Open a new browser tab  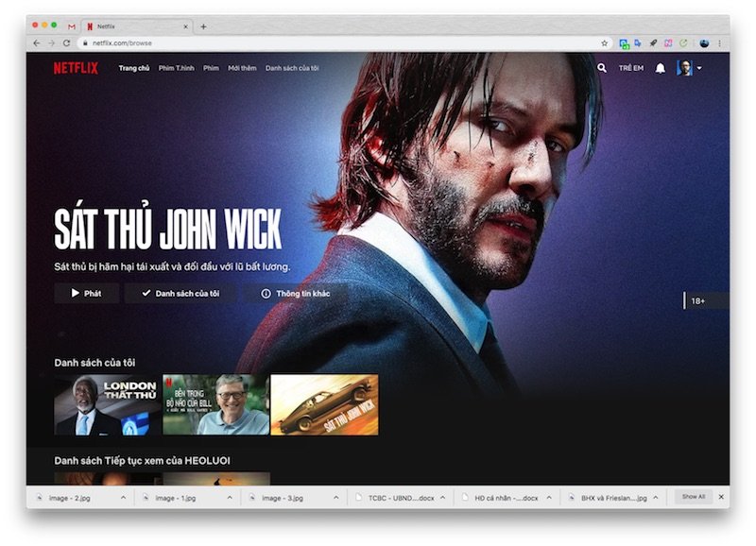click(x=203, y=26)
